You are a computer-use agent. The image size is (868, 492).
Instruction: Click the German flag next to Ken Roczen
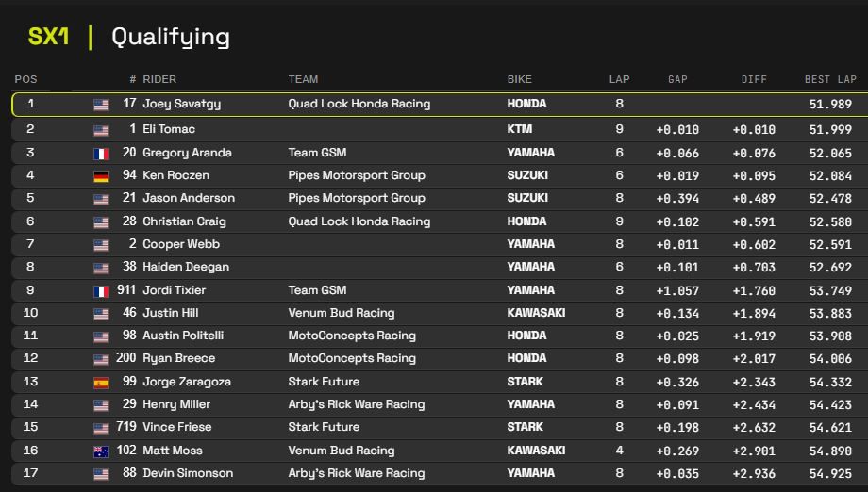pos(101,175)
